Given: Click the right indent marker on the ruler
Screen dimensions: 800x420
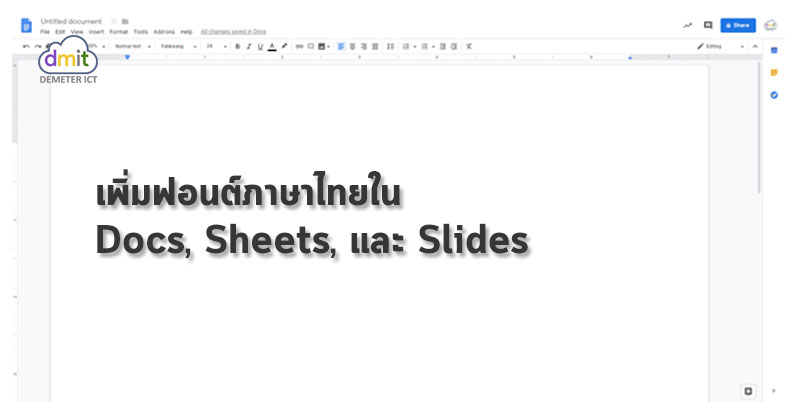Looking at the screenshot, I should click(x=630, y=58).
